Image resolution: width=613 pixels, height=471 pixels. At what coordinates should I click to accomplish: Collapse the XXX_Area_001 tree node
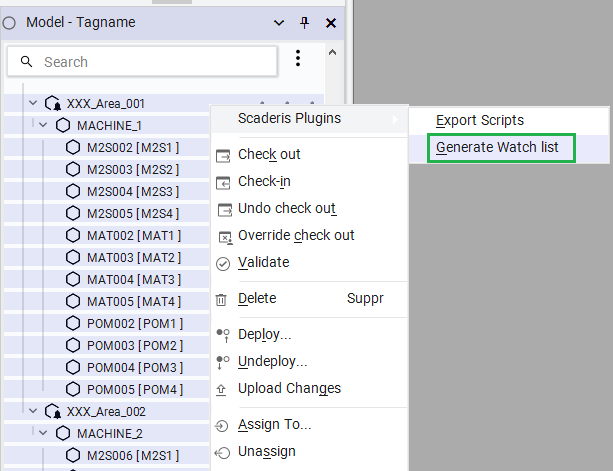(x=32, y=103)
